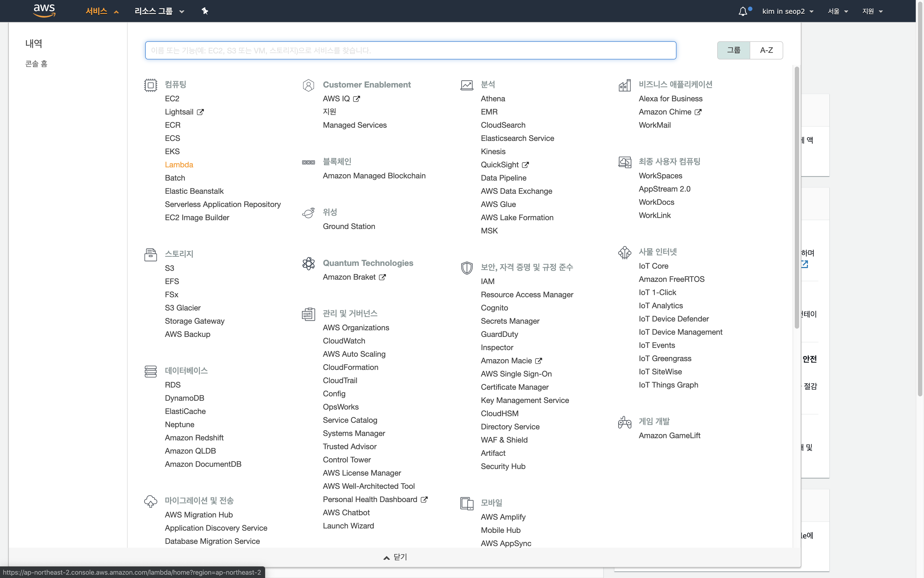Open Alexa for Business
Viewport: 924px width, 578px height.
pos(670,99)
